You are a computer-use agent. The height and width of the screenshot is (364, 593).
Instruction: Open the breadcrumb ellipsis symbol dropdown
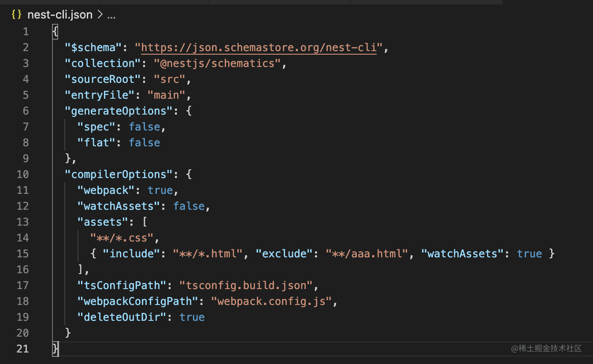tap(111, 15)
